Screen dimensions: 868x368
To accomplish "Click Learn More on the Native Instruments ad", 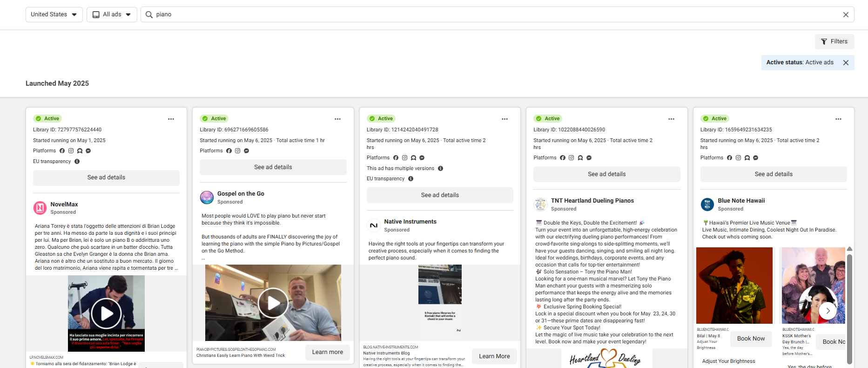I will point(494,356).
